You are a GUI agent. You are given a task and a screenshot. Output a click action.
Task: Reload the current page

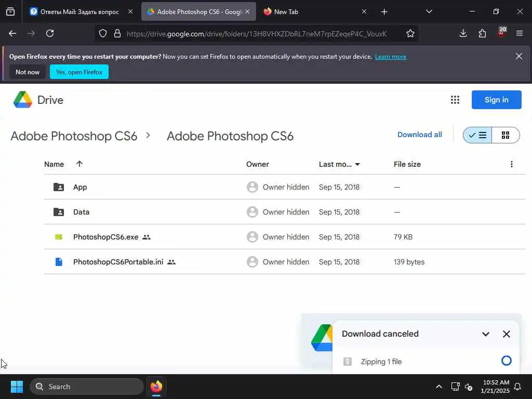[50, 33]
